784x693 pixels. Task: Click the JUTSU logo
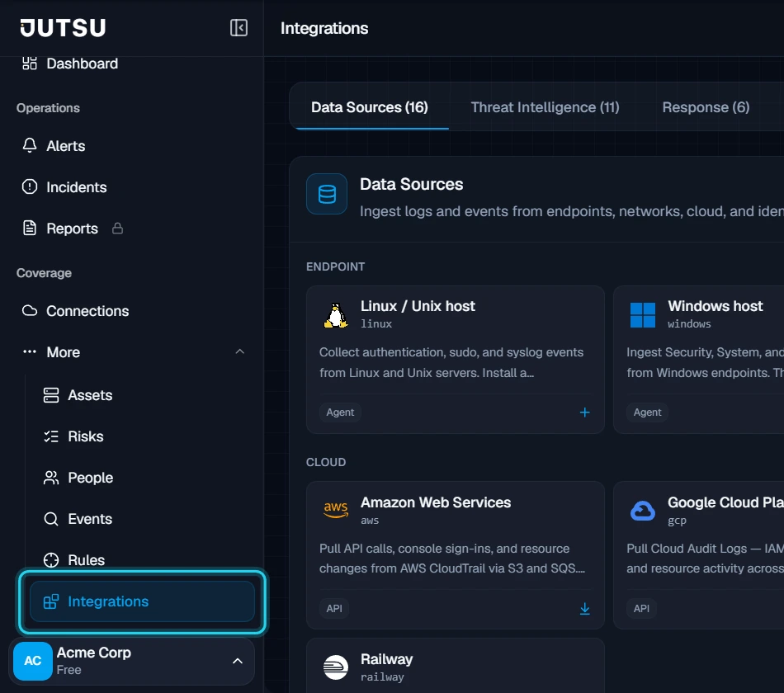[x=63, y=28]
